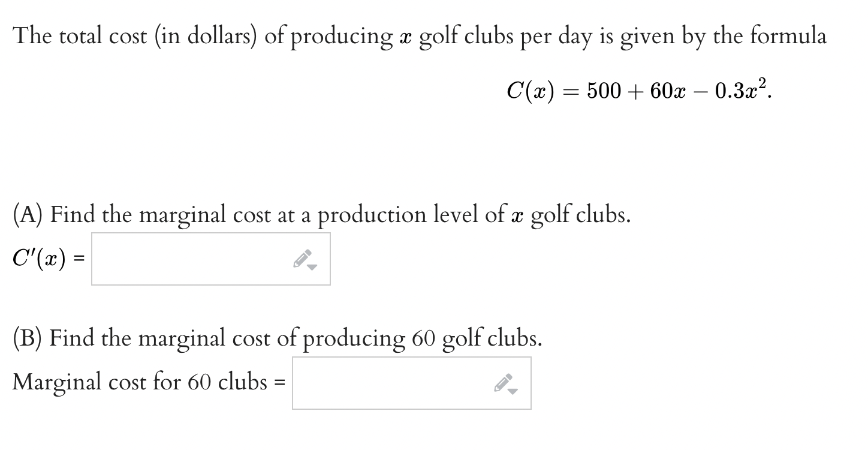The width and height of the screenshot is (868, 450).
Task: Click inside the marginal cost answer box
Action: pos(390,382)
